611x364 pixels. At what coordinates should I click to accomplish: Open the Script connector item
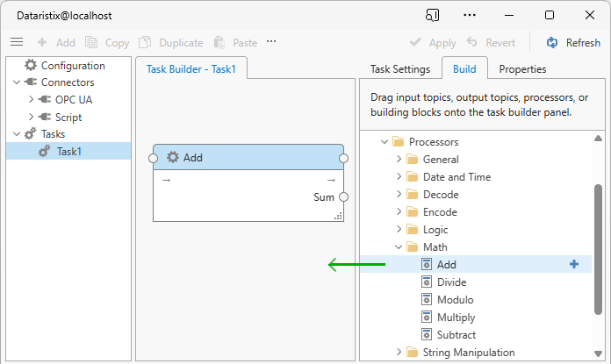(68, 118)
